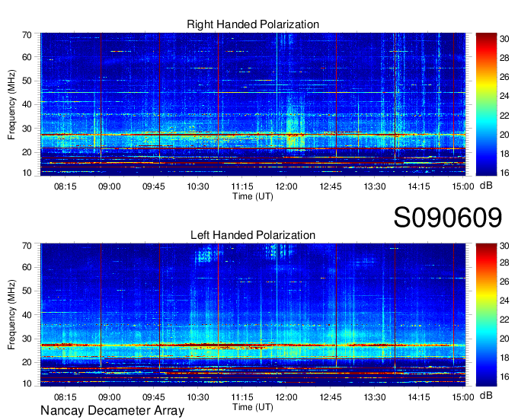Click inside the Right Handed Polarization spectrogram
518x420 pixels.
tap(253, 104)
